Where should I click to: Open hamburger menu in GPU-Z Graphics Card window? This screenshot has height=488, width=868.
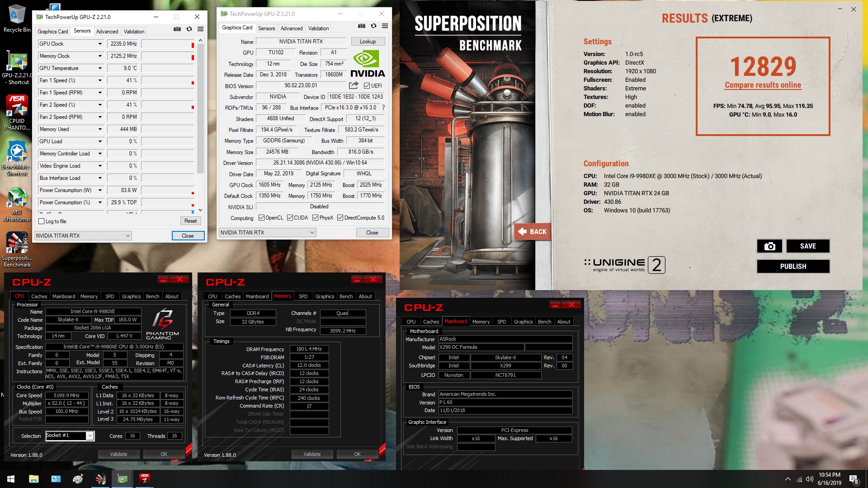[x=385, y=26]
